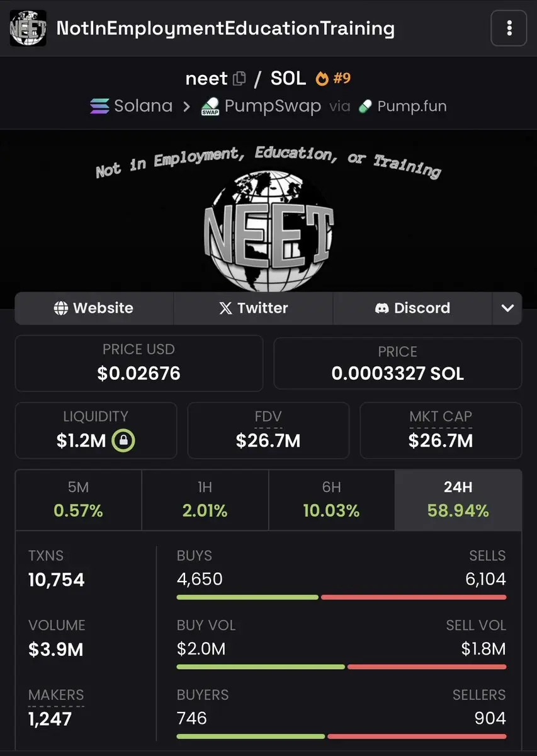Image resolution: width=537 pixels, height=756 pixels.
Task: Open the Website link
Action: (94, 308)
